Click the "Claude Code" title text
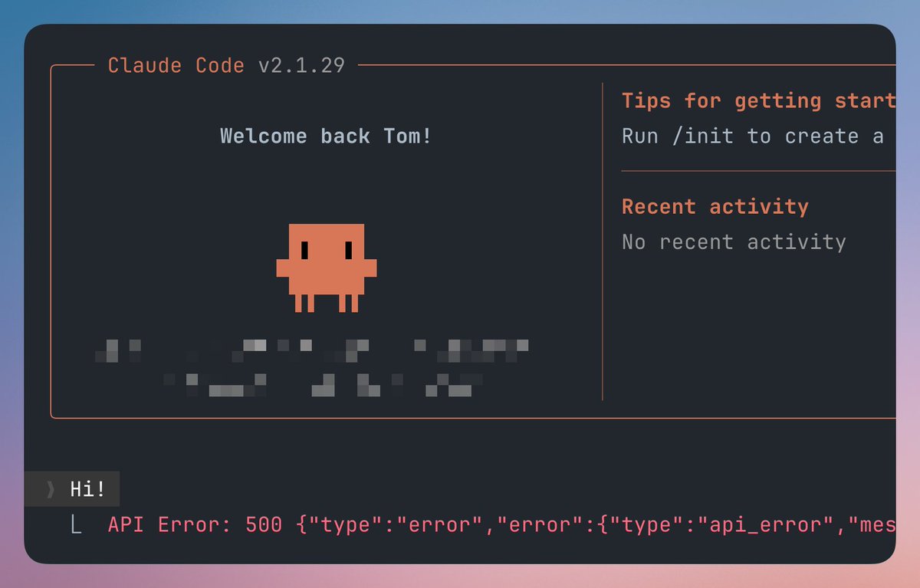 tap(176, 66)
